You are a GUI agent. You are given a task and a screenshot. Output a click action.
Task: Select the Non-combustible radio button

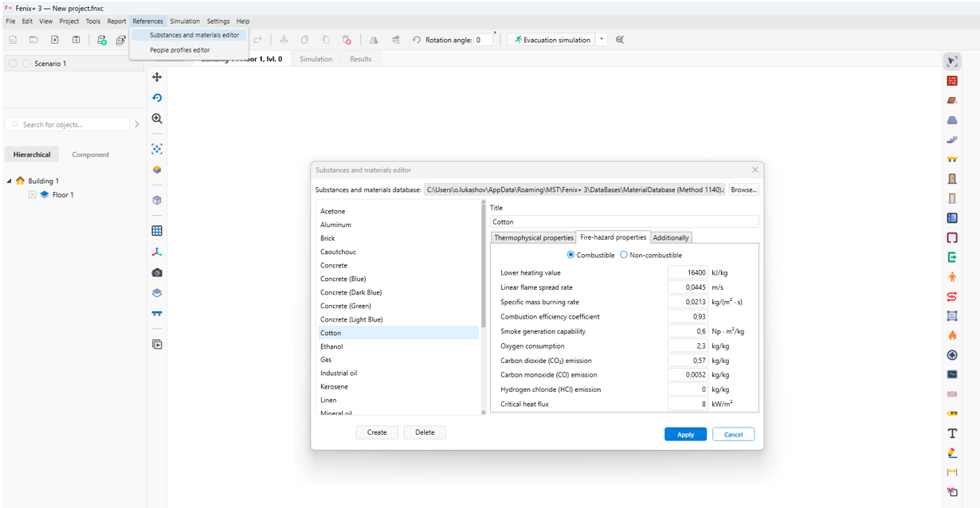tap(624, 255)
